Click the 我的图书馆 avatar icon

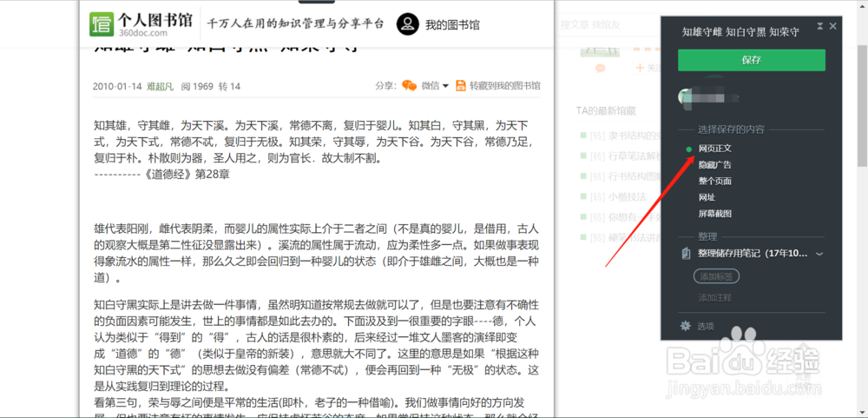coord(407,23)
